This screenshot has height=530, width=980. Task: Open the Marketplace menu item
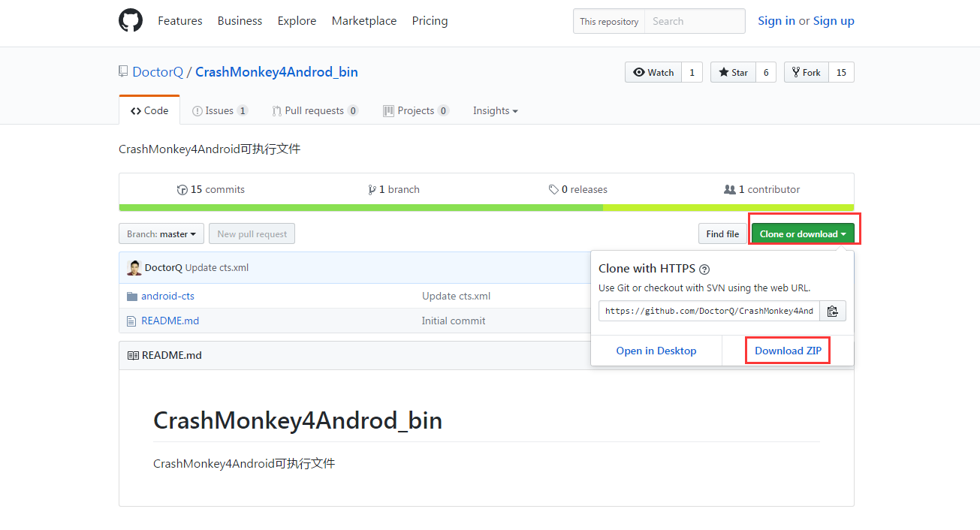click(364, 21)
